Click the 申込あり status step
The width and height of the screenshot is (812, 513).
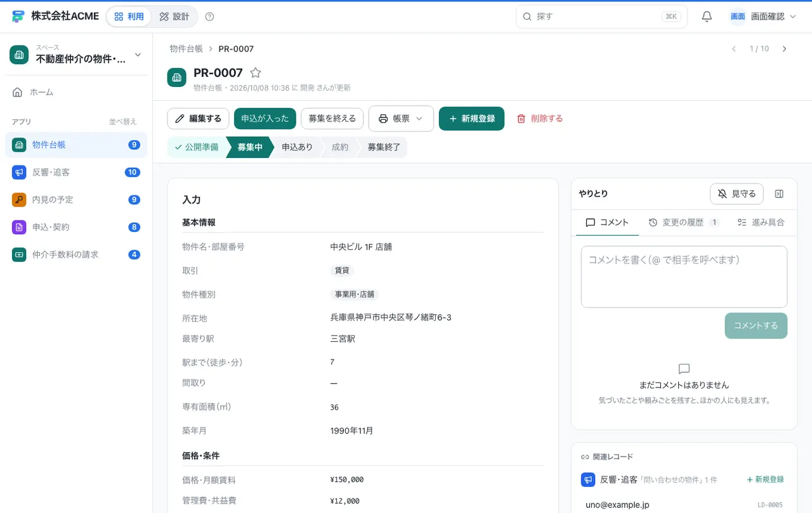pyautogui.click(x=297, y=147)
